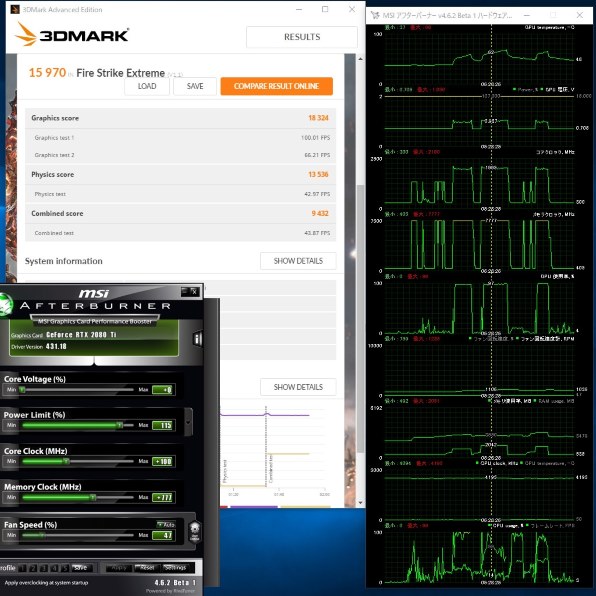Screen dimensions: 596x596
Task: Click the System information heading
Action: [x=63, y=261]
